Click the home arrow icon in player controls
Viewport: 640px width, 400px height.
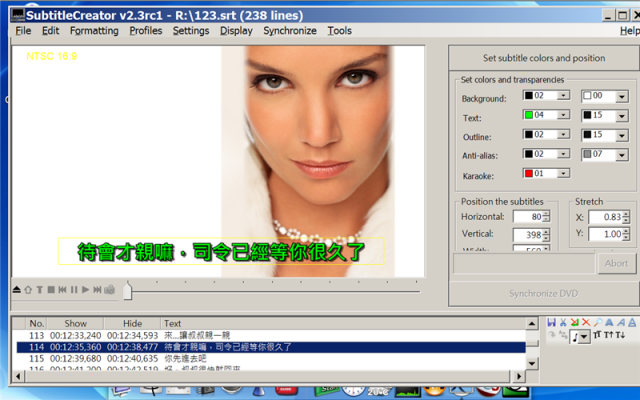pos(28,290)
